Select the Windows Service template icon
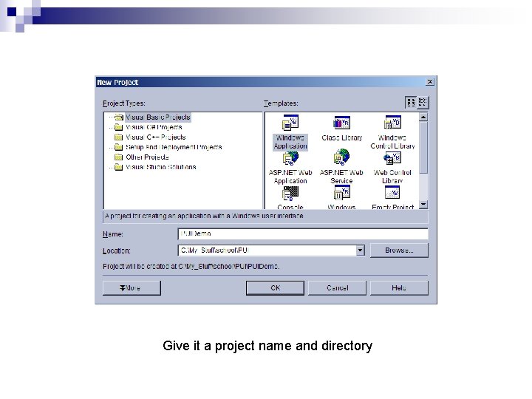 (341, 193)
